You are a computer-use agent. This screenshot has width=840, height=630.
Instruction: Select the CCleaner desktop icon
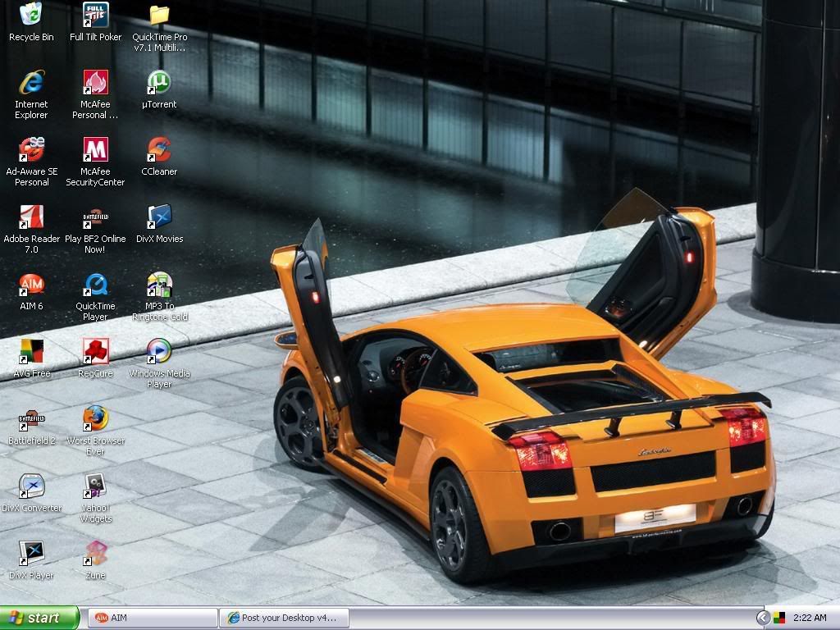[159, 150]
